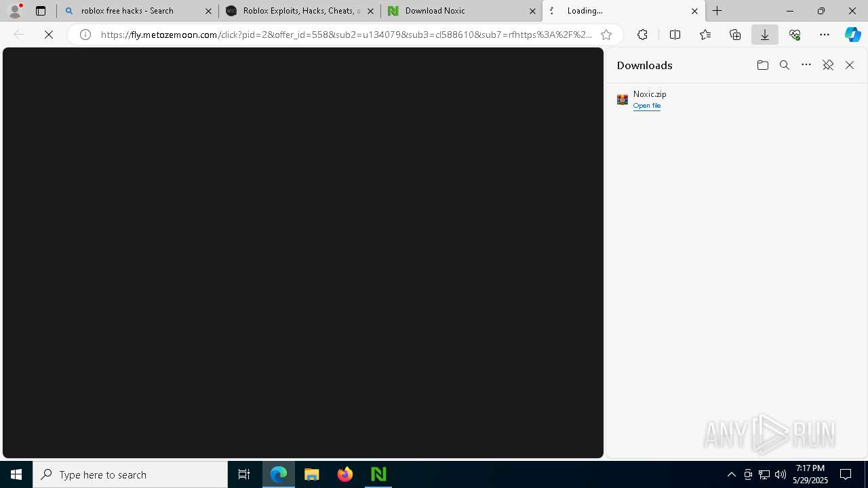
Task: Open the Windows Start menu
Action: click(x=16, y=474)
